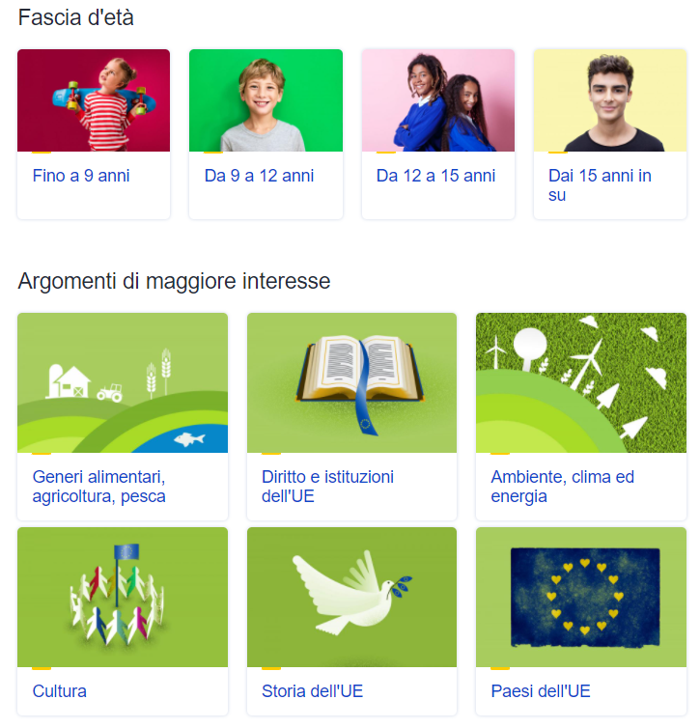Screen dimensions: 700x728
Task: Click the teen boy on yellow background
Action: tap(610, 100)
